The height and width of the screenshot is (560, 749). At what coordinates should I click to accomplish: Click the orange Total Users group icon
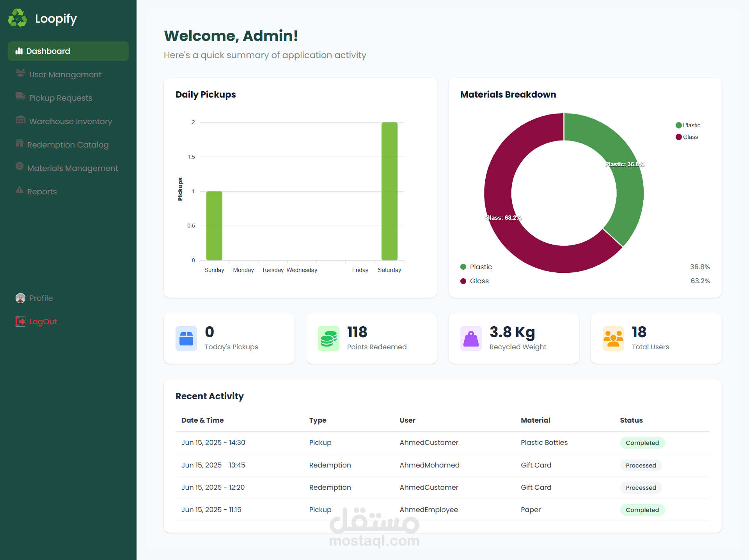613,338
